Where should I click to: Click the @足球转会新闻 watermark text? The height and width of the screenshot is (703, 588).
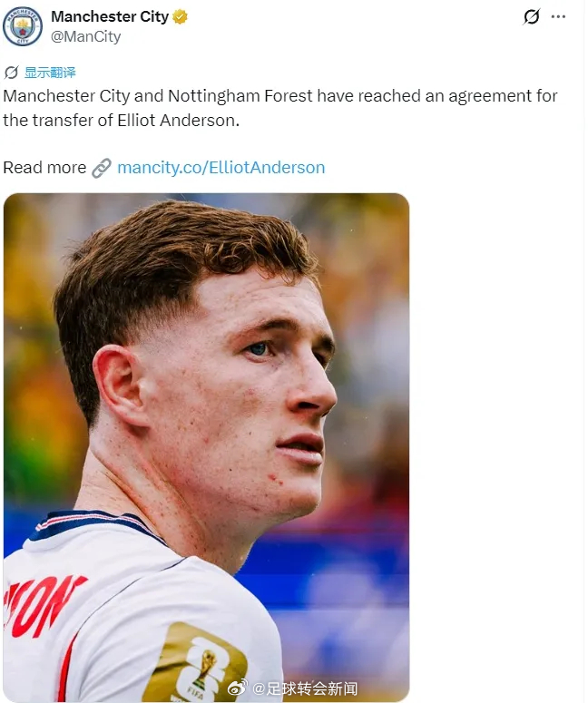[305, 688]
